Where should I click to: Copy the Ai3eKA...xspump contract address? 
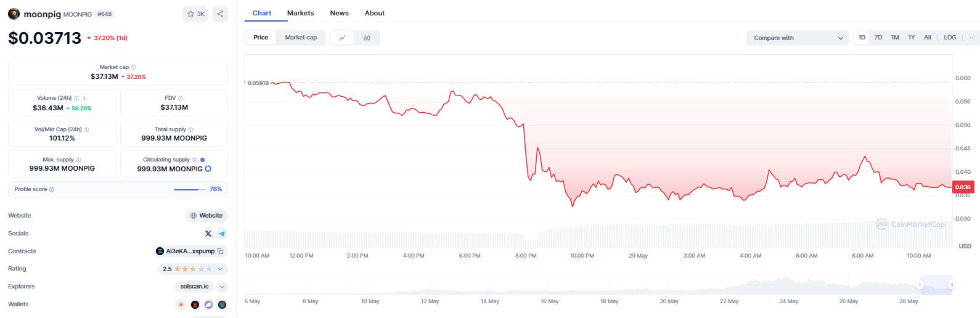pyautogui.click(x=220, y=251)
